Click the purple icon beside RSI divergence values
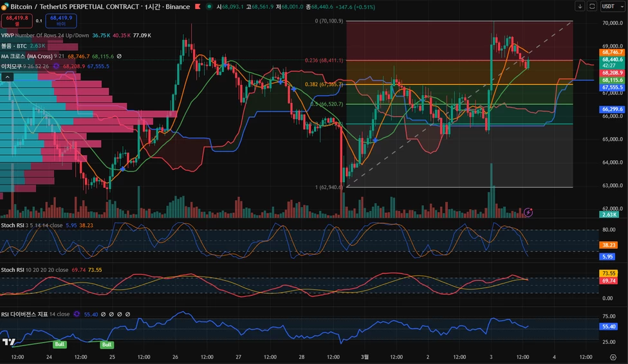Viewport: 628px width, 364px height. 77,314
